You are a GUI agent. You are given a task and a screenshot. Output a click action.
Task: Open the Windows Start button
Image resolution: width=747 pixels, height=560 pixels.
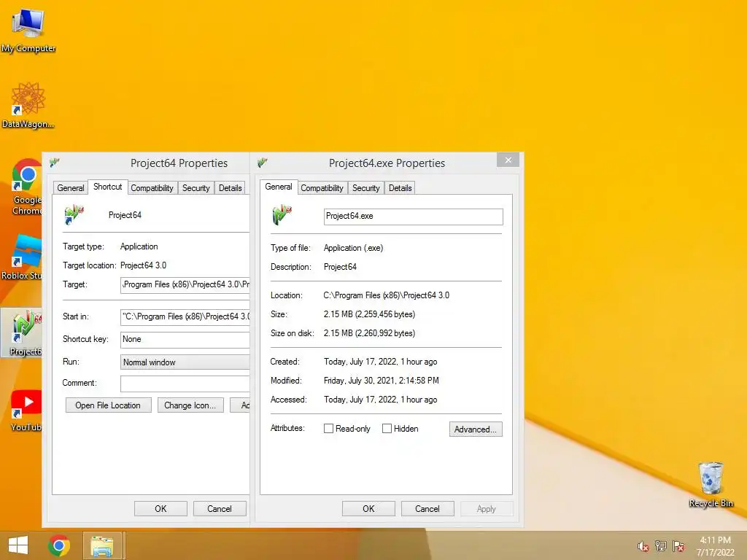point(18,545)
